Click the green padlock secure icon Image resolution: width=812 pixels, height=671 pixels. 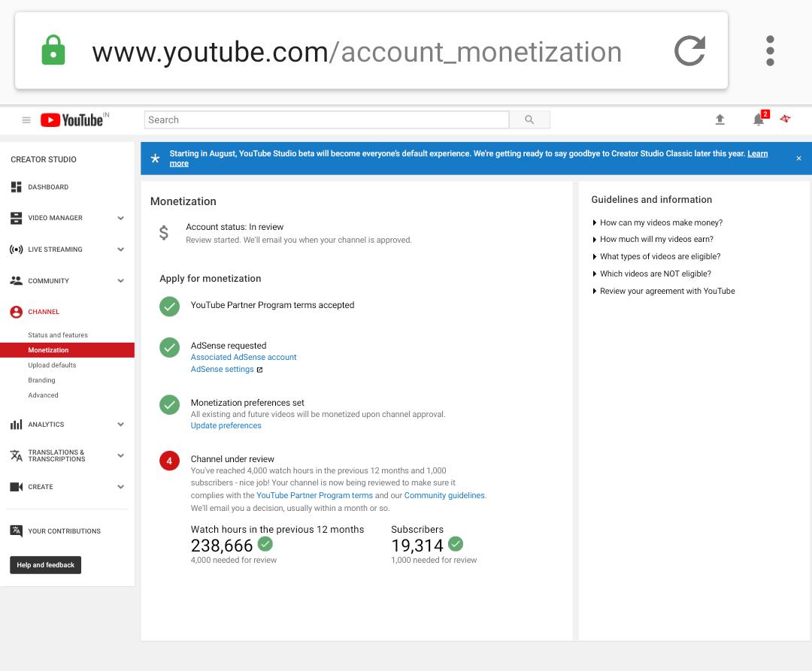(53, 50)
